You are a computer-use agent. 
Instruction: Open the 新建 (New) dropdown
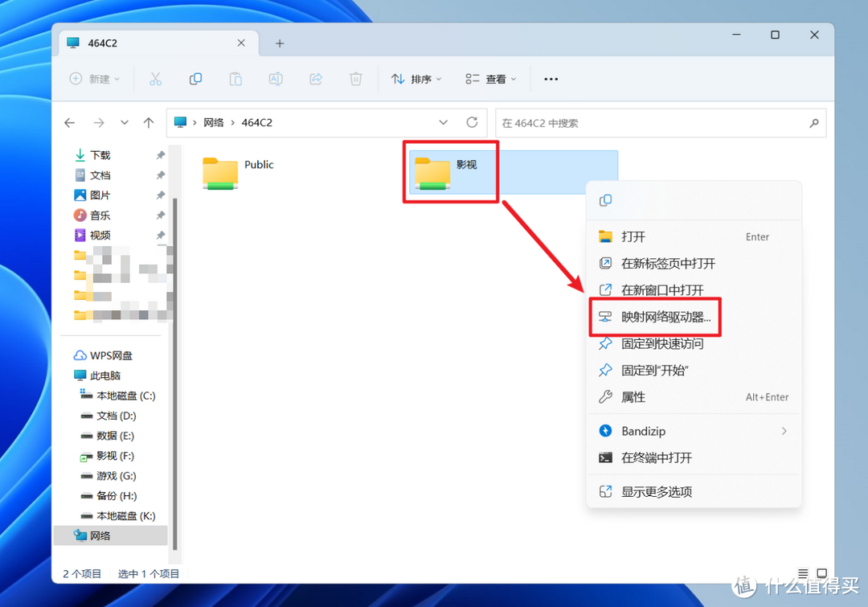(x=95, y=80)
